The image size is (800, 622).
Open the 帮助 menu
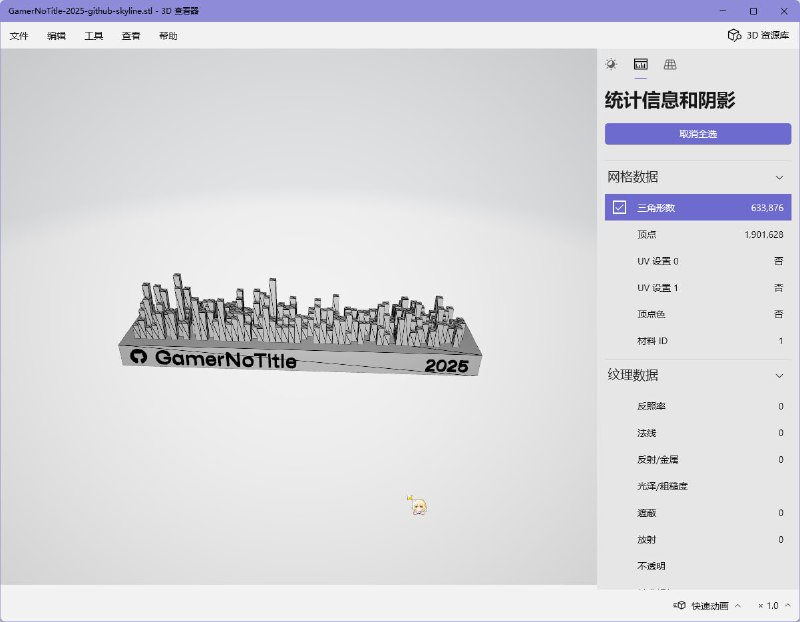point(168,36)
